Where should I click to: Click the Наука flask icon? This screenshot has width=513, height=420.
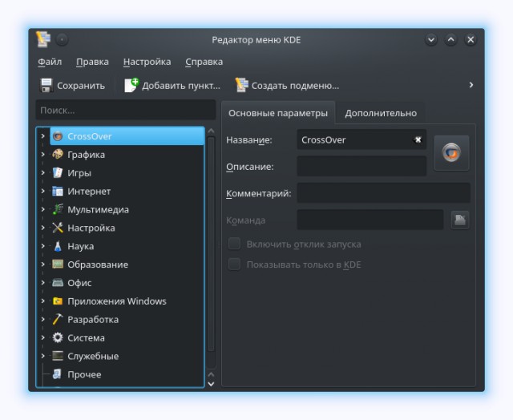(58, 246)
